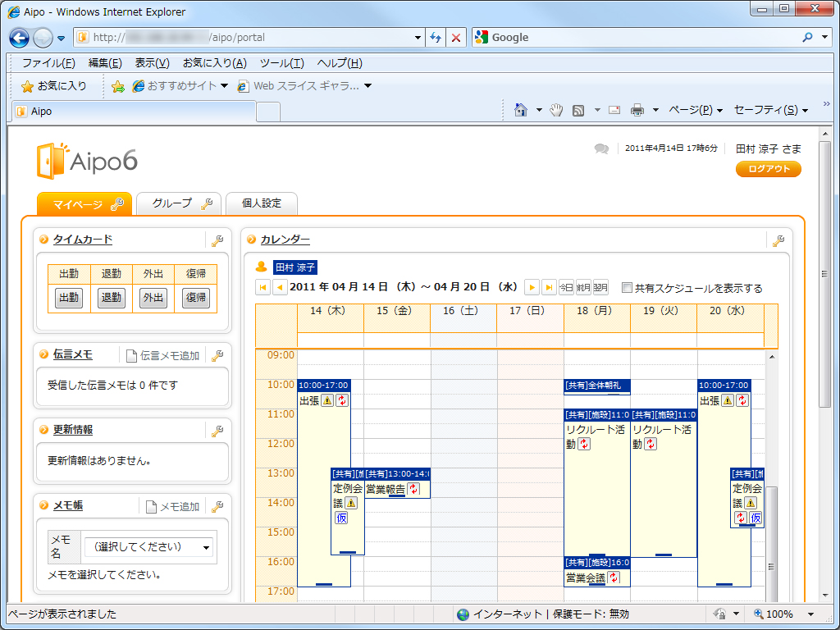
Task: Open the 編集(E) menu
Action: tap(105, 63)
